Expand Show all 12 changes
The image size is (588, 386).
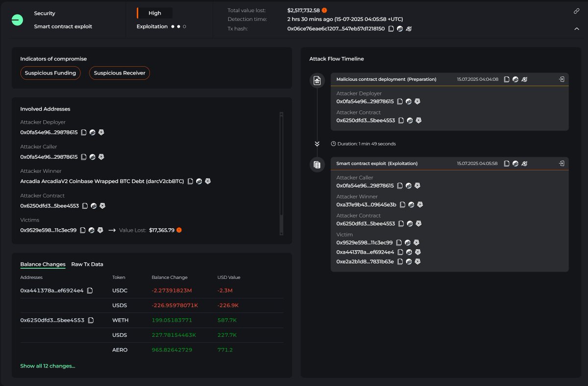click(47, 365)
